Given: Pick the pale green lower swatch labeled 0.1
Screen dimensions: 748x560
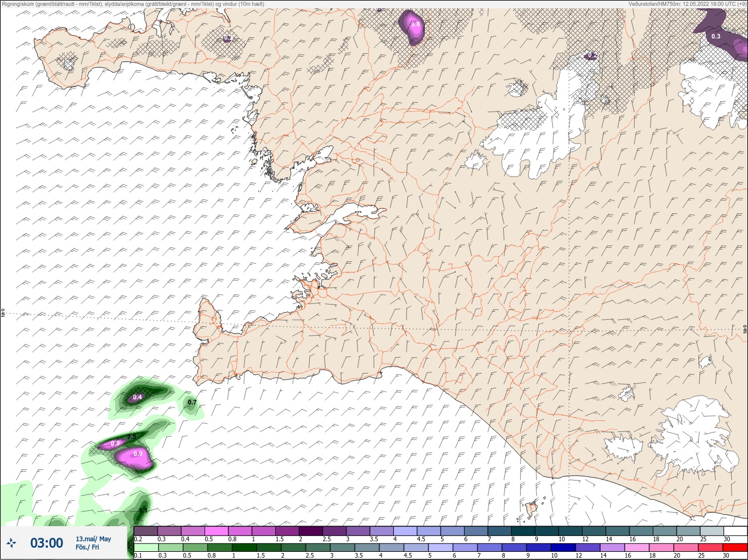Looking at the screenshot, I should [146, 548].
